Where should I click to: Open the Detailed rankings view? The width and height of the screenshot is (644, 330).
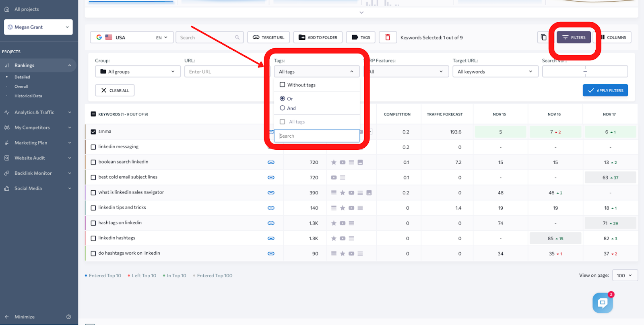[x=22, y=77]
